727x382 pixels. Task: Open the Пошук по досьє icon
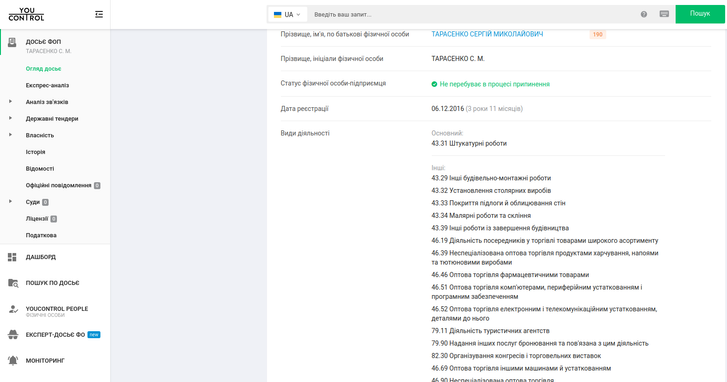(x=13, y=283)
